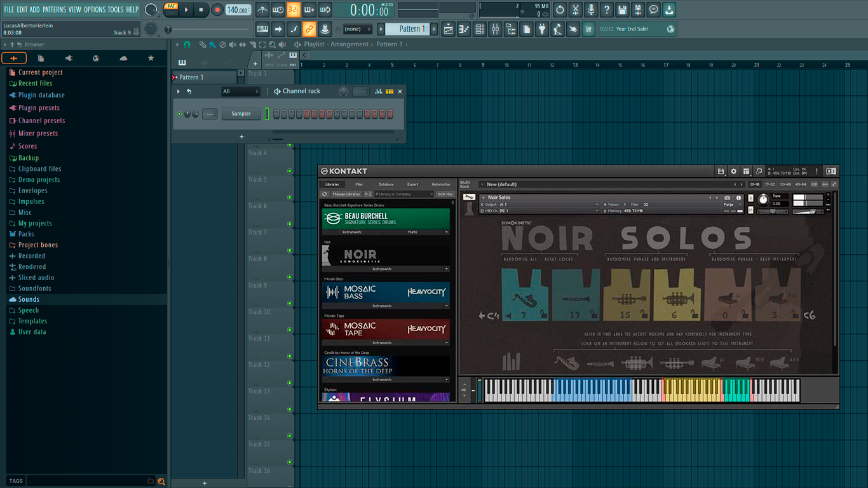Expand the Soundfonts folder
This screenshot has height=488, width=868.
[x=34, y=288]
